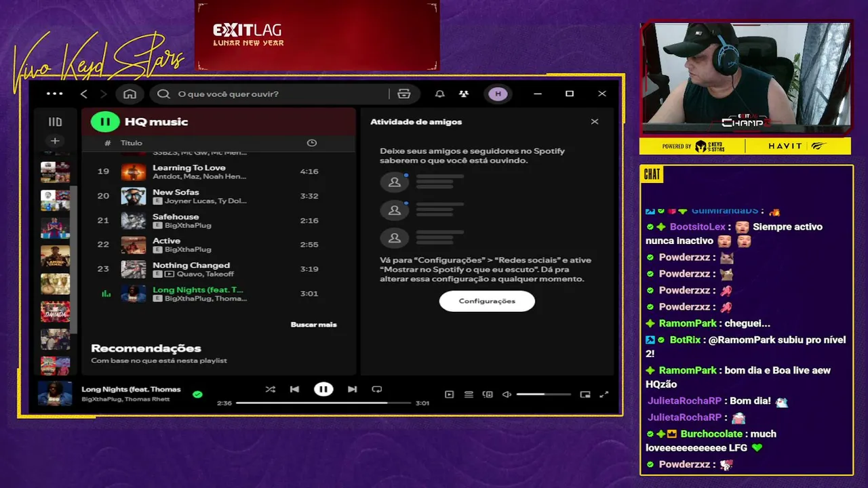Go forward with the right arrow

pyautogui.click(x=104, y=94)
